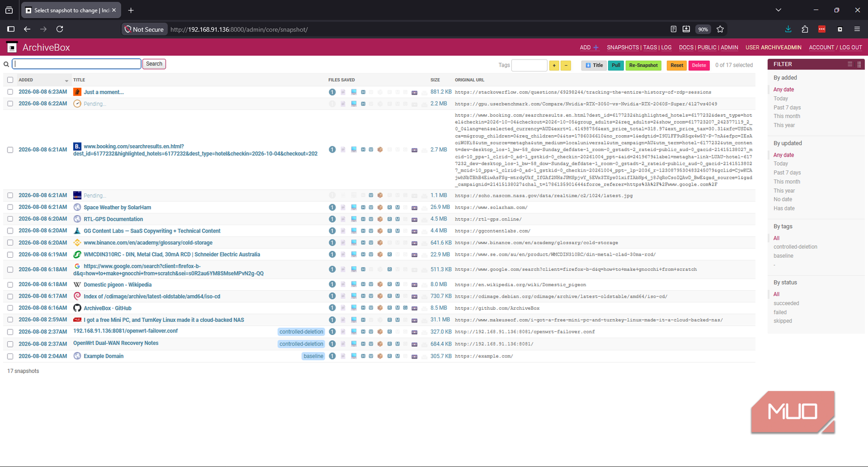Check the ArchiveBox GitHub row checkbox
Viewport: 868px width, 467px height.
pyautogui.click(x=10, y=308)
